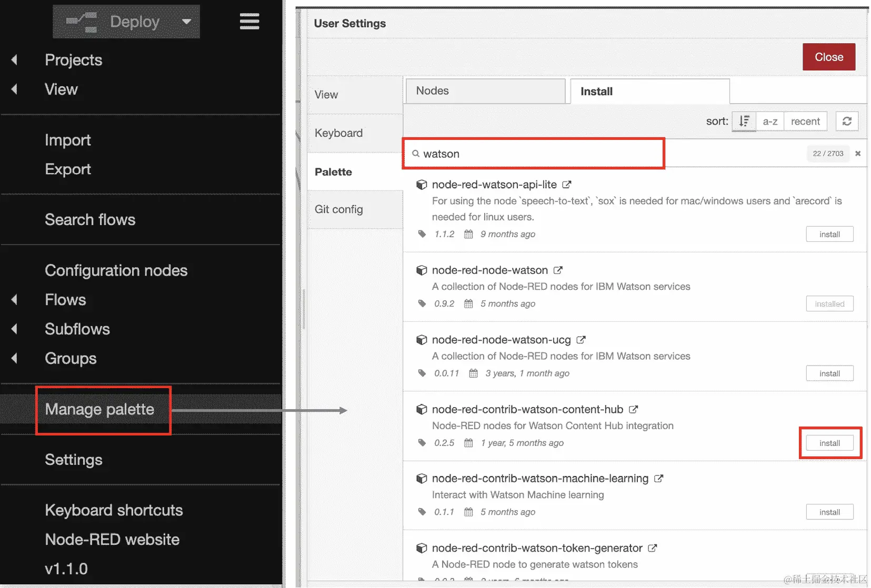Open node-red-node-watson-ucg external link icon
871x588 pixels.
click(x=581, y=340)
